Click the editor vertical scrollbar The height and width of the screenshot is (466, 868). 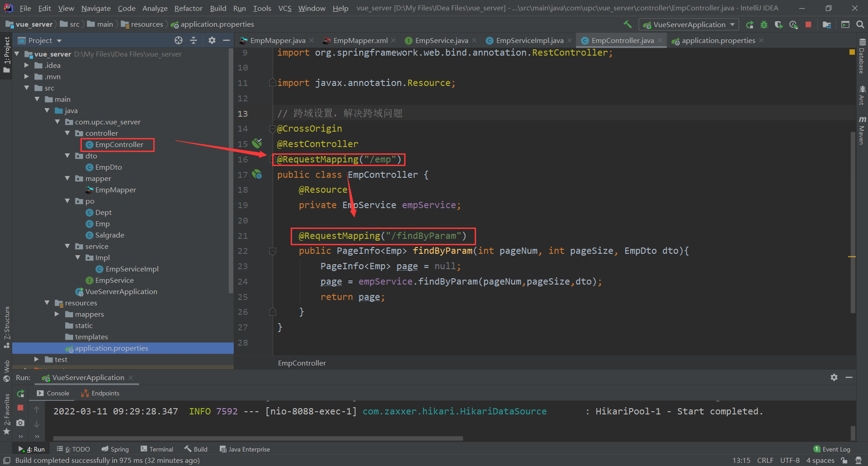[x=853, y=222]
